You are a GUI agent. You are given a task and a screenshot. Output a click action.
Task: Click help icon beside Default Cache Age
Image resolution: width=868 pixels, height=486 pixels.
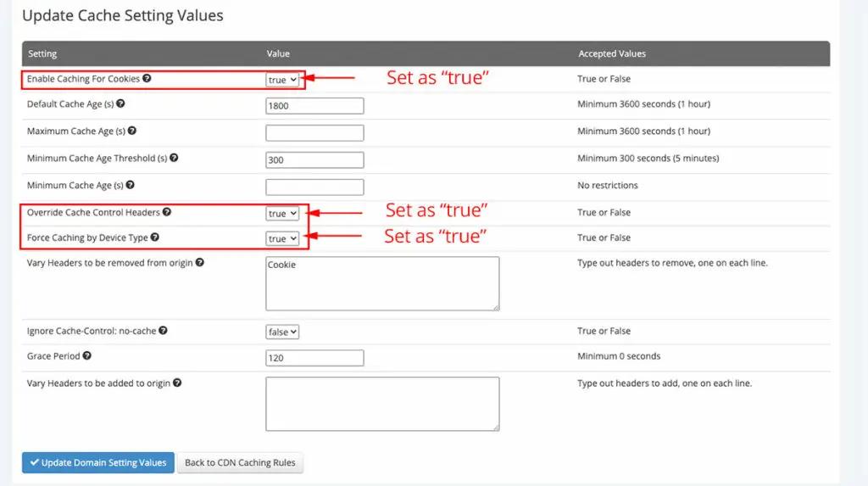[x=120, y=103]
